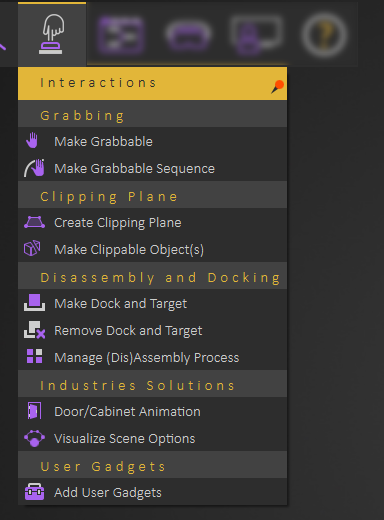Viewport: 384px width, 520px height.
Task: Click the Door/Cabinet Animation door icon
Action: [x=34, y=411]
